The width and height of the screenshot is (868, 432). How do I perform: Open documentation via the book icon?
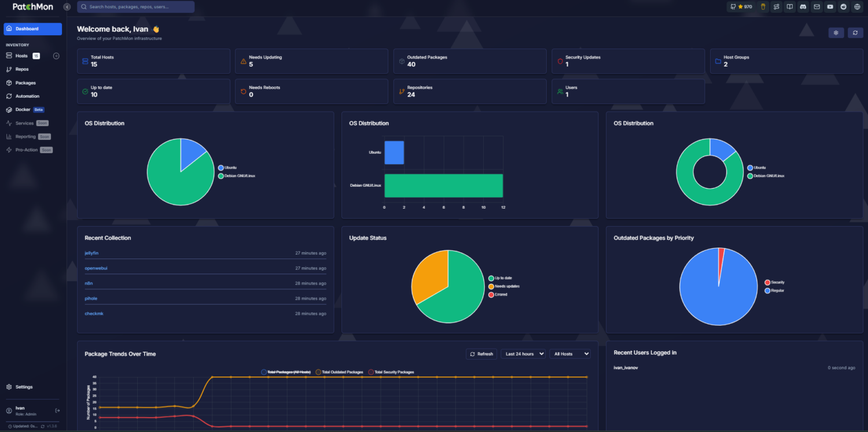point(790,7)
